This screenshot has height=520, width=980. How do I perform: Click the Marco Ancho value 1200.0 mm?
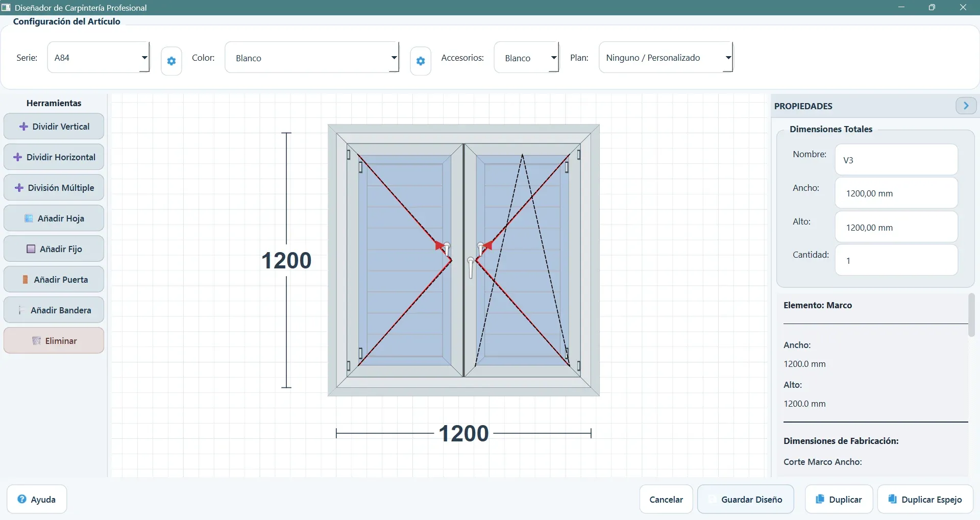(804, 364)
